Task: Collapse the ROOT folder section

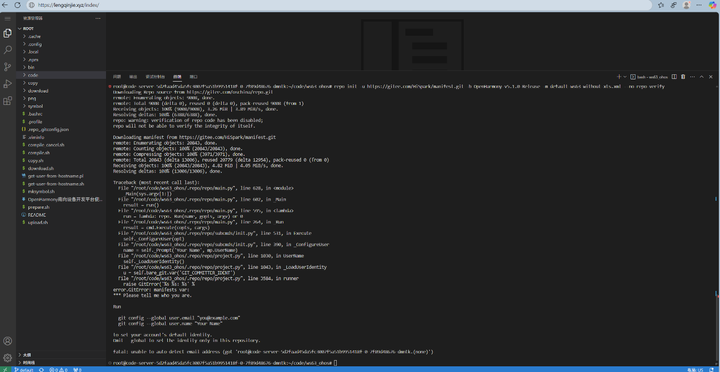Action: click(62, 28)
